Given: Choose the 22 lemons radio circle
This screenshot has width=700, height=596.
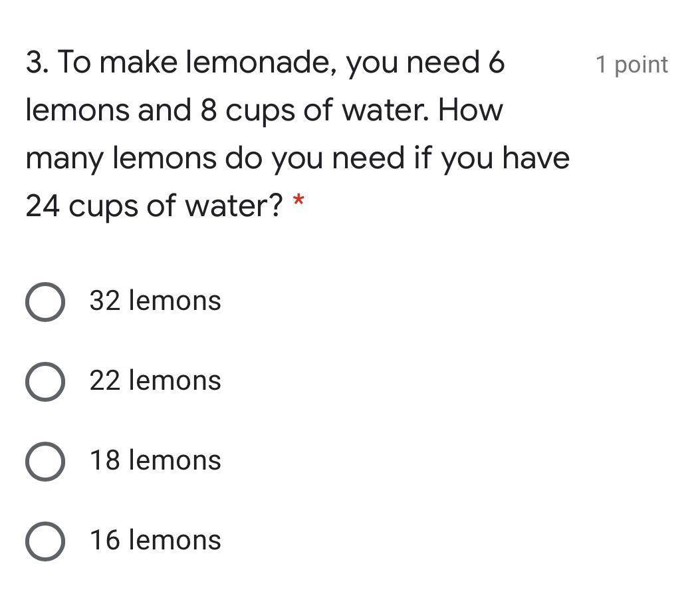Looking at the screenshot, I should [45, 381].
